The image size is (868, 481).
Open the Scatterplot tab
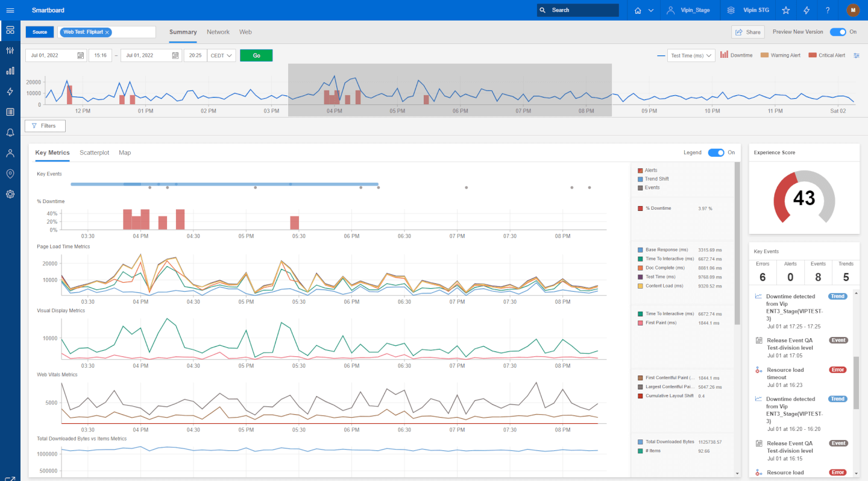point(94,152)
